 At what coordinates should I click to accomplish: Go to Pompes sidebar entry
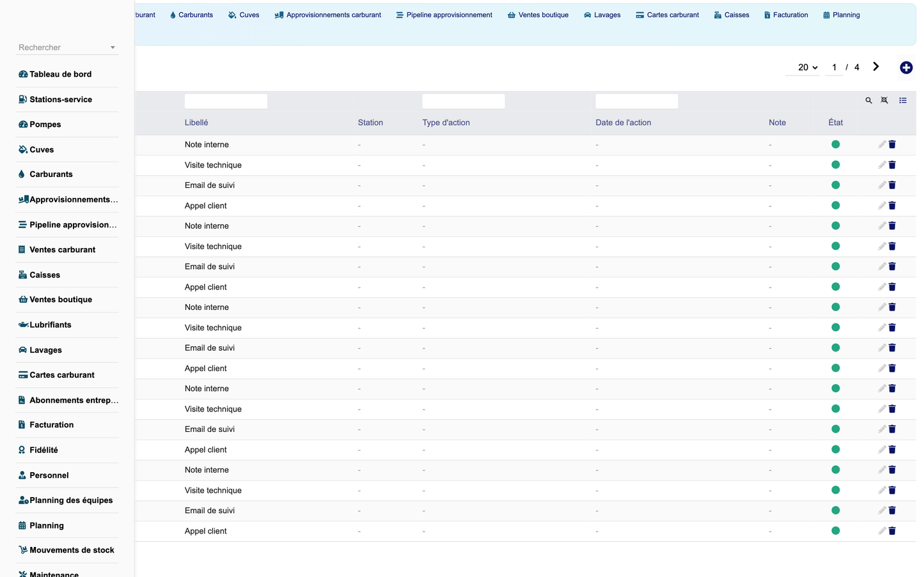pos(45,125)
